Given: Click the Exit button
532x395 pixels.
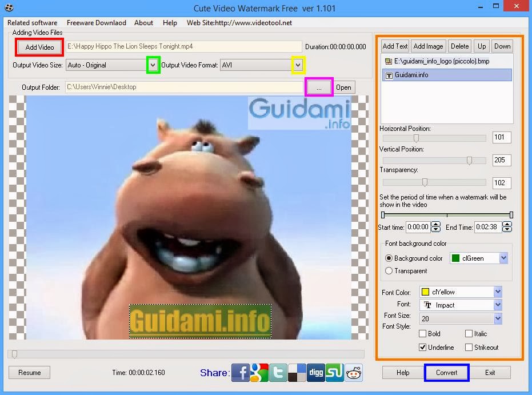Looking at the screenshot, I should 490,373.
